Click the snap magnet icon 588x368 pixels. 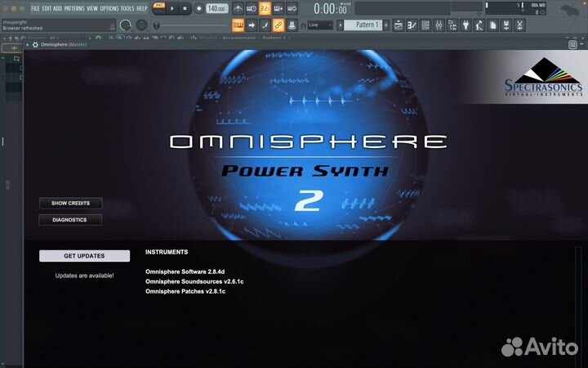coord(303,25)
